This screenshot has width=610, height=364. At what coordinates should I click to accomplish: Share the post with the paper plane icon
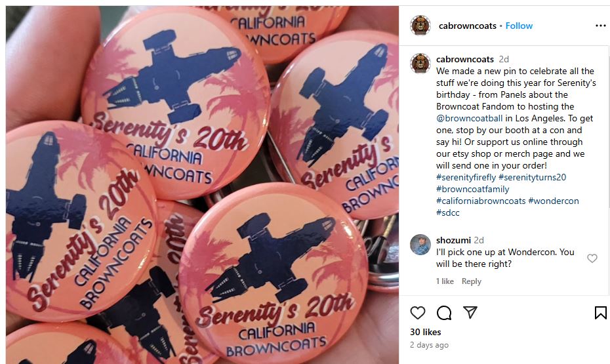click(470, 312)
